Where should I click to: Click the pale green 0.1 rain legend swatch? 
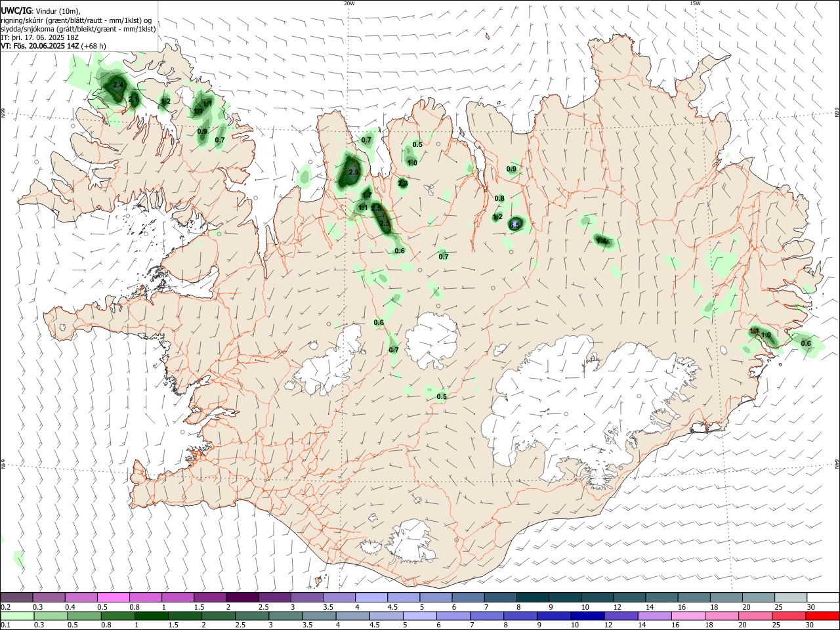pos(18,616)
